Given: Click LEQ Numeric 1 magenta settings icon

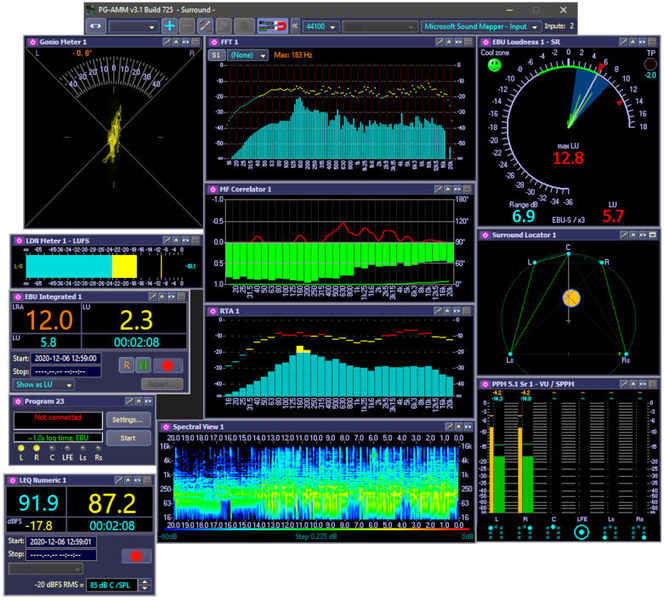Looking at the screenshot, I should point(13,481).
